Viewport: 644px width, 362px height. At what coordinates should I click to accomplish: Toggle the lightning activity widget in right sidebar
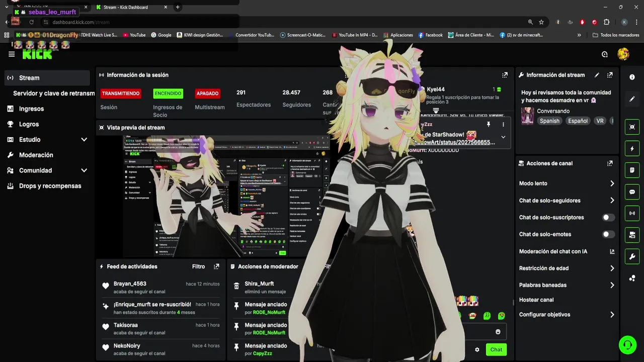click(632, 149)
